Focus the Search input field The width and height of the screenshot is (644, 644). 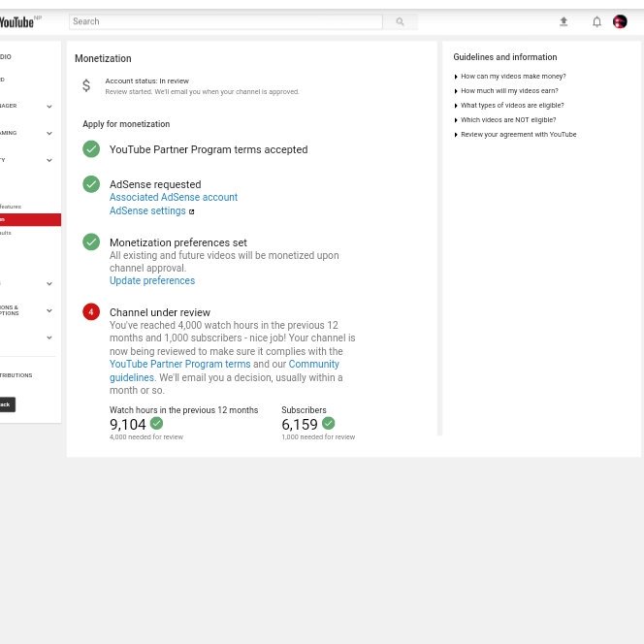225,21
